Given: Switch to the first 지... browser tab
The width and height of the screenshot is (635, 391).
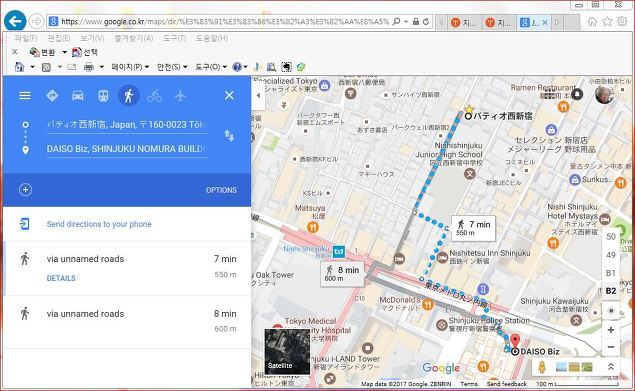Looking at the screenshot, I should [464, 22].
